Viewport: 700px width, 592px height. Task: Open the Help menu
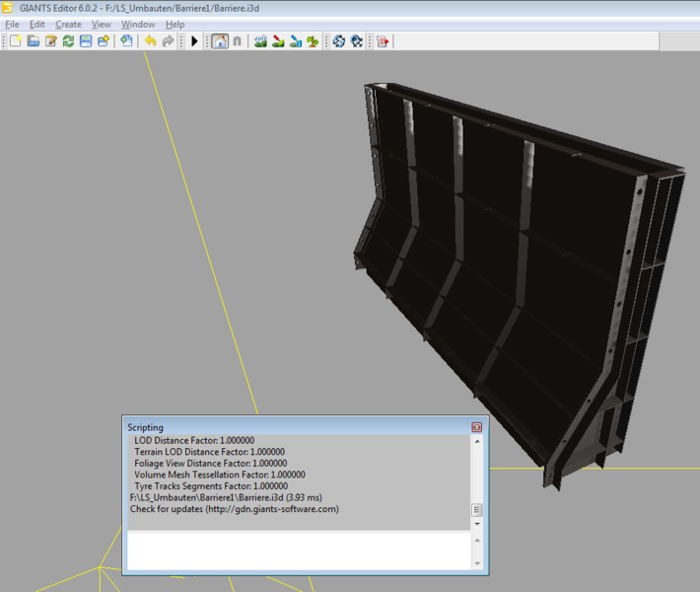click(175, 24)
